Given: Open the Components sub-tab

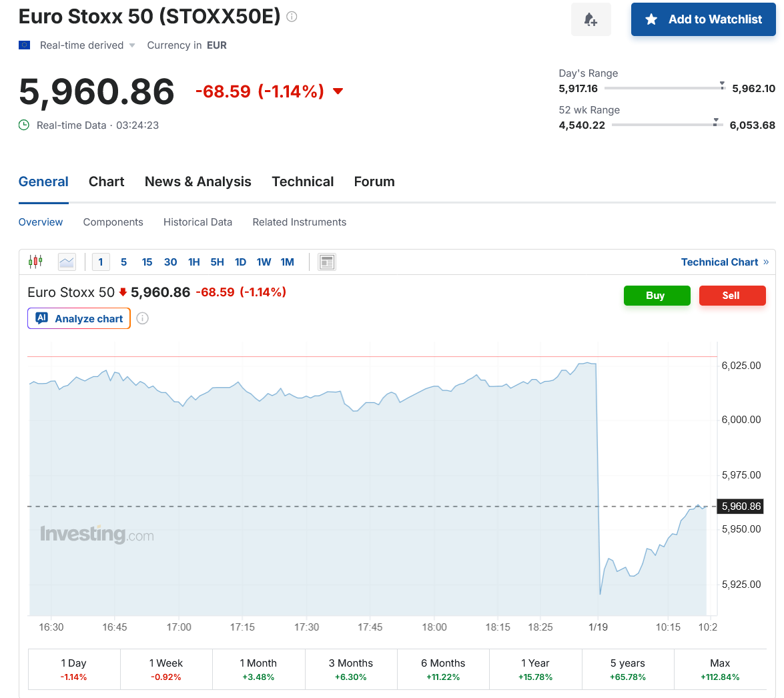Looking at the screenshot, I should tap(113, 222).
